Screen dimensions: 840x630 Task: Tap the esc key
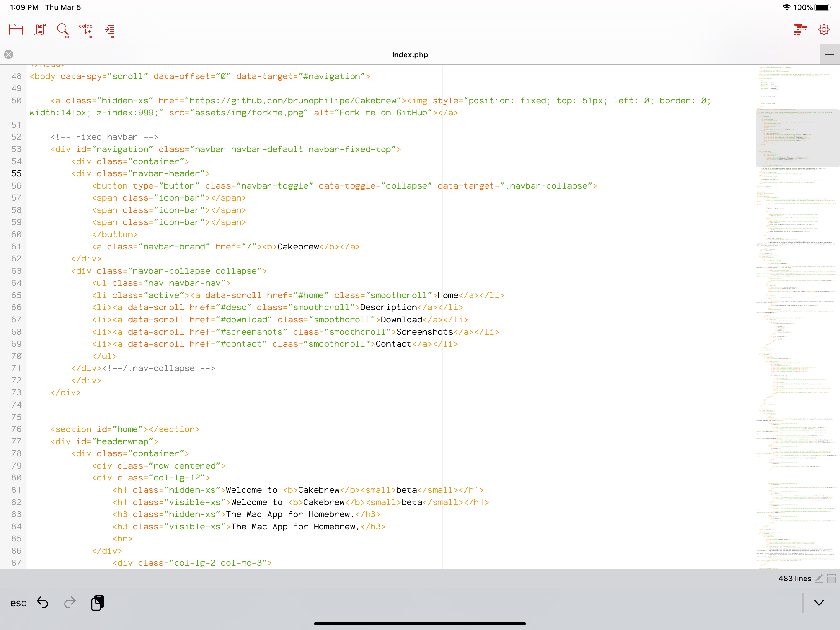coord(18,603)
